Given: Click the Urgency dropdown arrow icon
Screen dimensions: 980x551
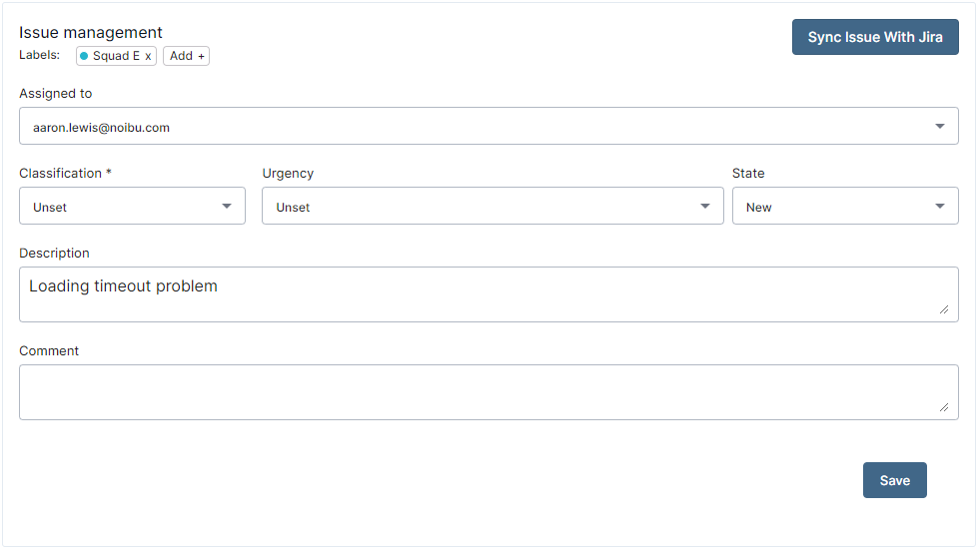Looking at the screenshot, I should [x=705, y=207].
